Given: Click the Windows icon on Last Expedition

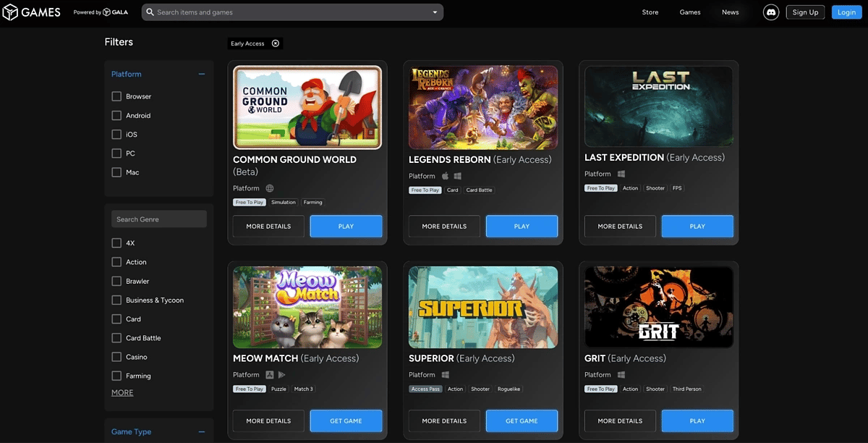Looking at the screenshot, I should 621,174.
